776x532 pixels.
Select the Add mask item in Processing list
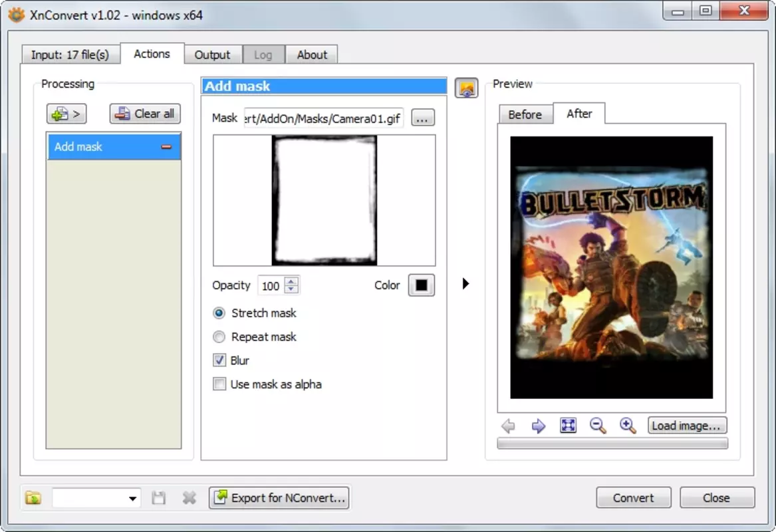pos(114,147)
